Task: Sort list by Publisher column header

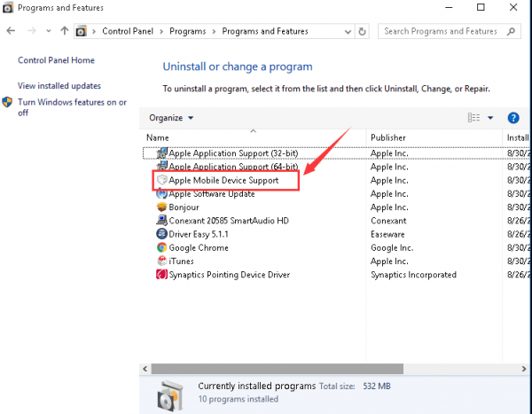Action: click(x=388, y=137)
